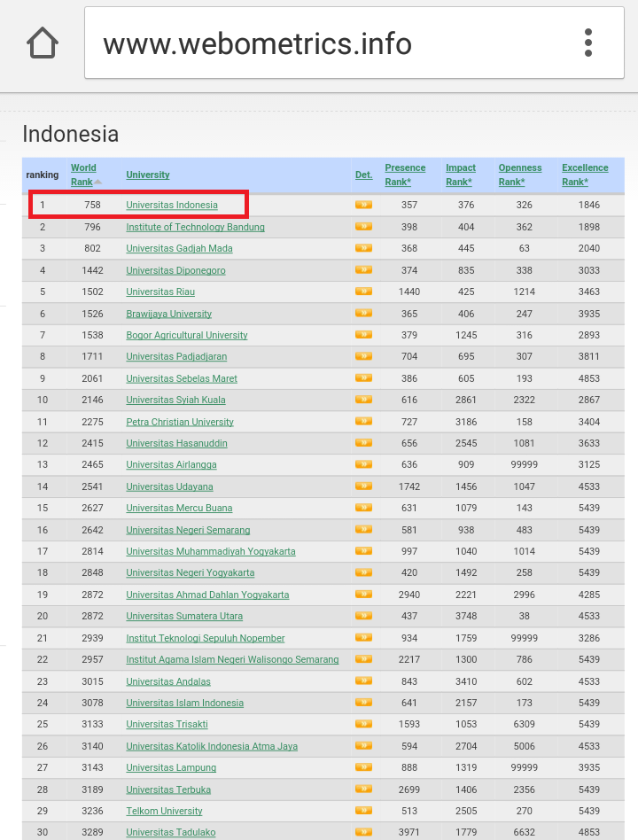Open the Universitas Terbuka link
Screen dimensions: 638x840
click(168, 789)
